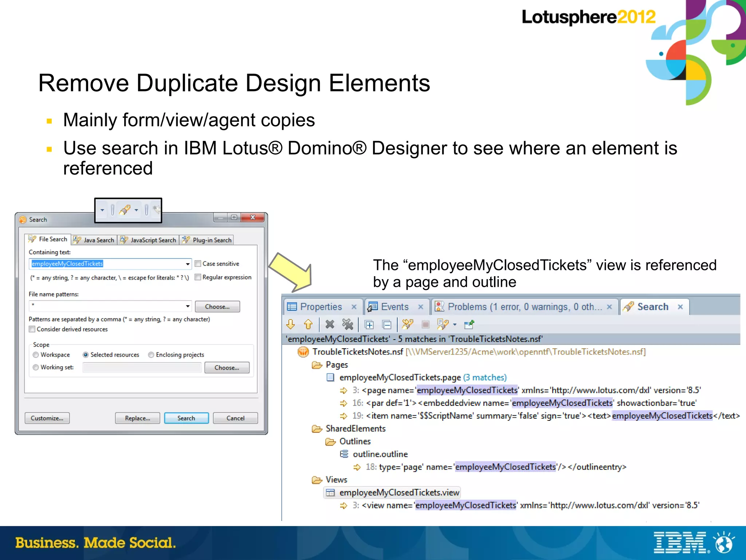Switch to the Plug-in Search tab
The image size is (746, 560).
207,240
